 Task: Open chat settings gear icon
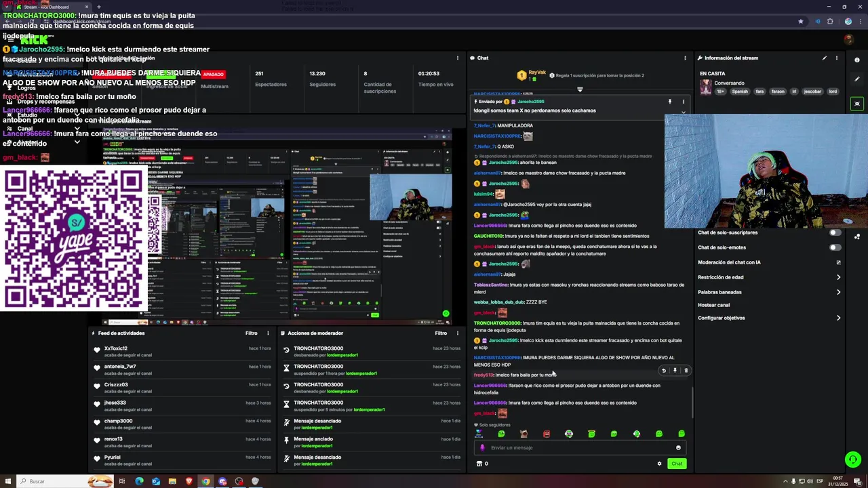click(659, 464)
